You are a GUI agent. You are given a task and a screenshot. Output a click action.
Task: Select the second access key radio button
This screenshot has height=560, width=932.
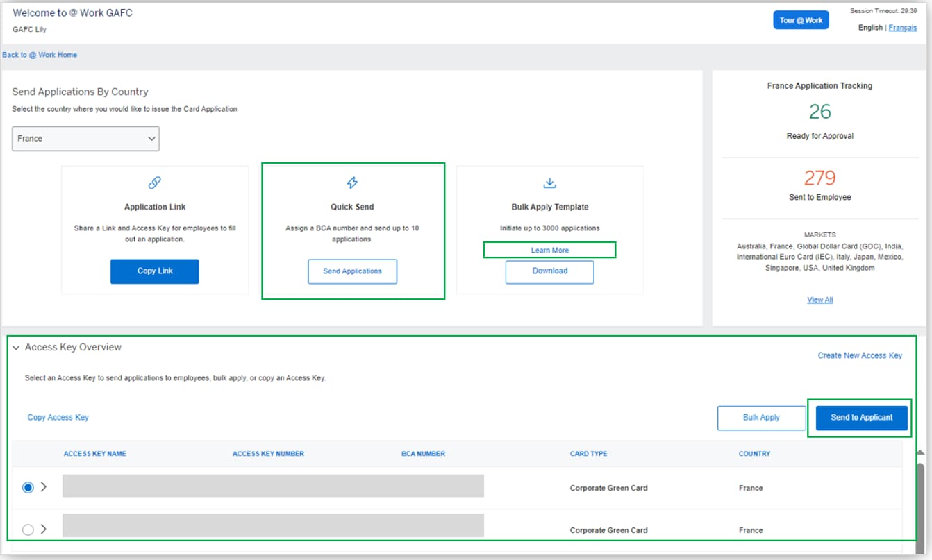27,529
